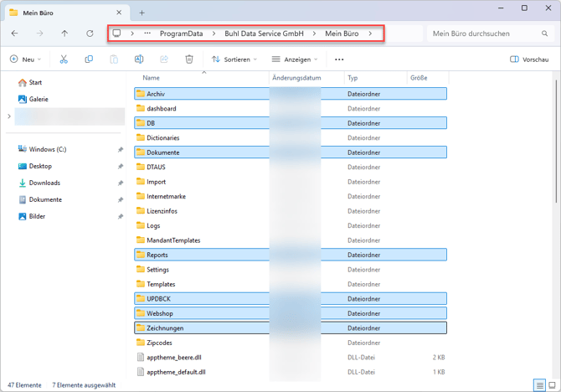Select the dashboard folder

tap(291, 109)
